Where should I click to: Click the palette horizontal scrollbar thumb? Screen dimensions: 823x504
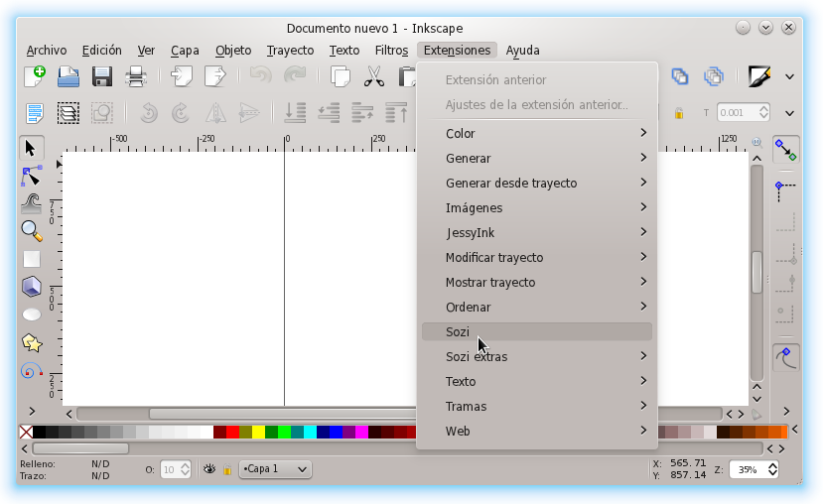point(80,448)
